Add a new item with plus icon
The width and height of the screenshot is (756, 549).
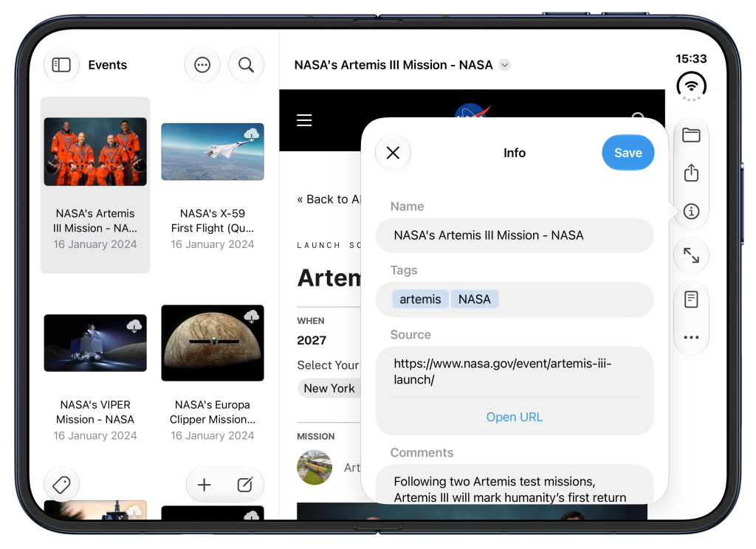coord(205,484)
